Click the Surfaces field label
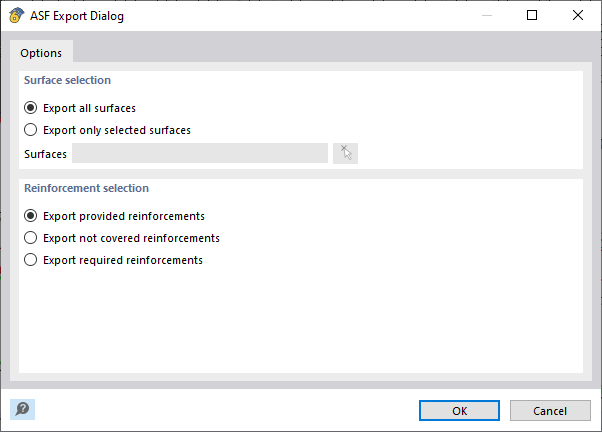 point(45,154)
